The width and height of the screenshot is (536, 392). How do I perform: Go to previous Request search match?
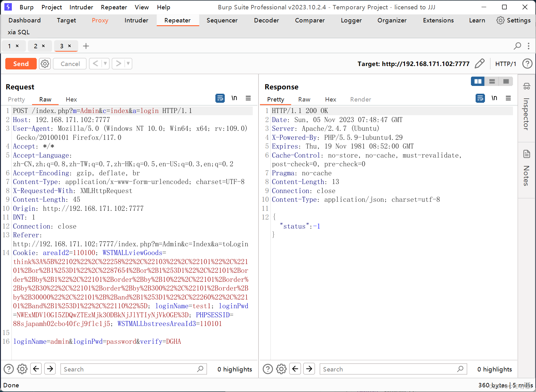pyautogui.click(x=36, y=369)
